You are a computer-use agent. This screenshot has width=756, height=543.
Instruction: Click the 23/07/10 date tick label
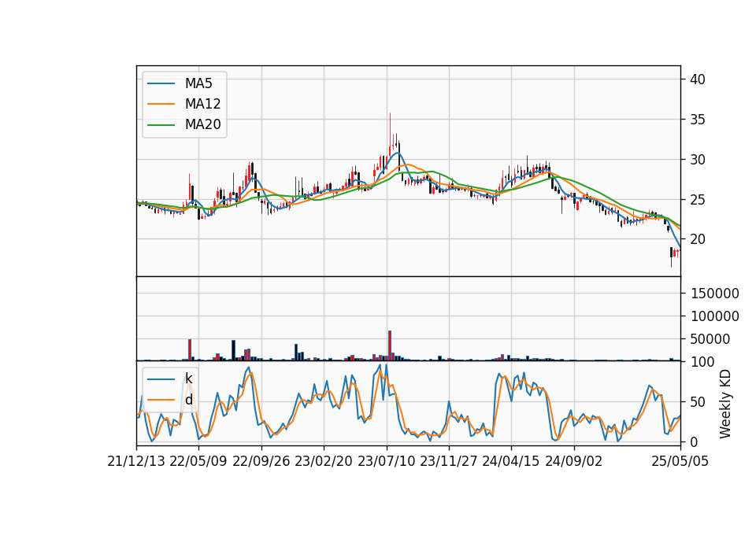[x=386, y=461]
